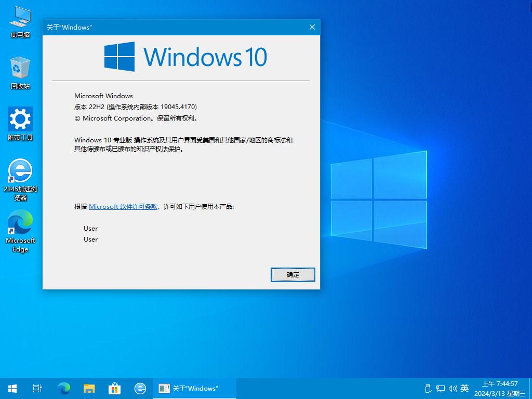Click the text 版本 22H2 (操作系统内部版本 19045.4170)
The width and height of the screenshot is (532, 399).
click(x=136, y=107)
